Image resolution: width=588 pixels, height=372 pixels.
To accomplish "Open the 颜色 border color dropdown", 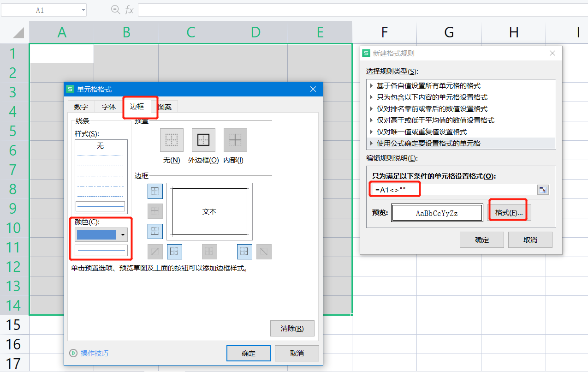I will click(x=123, y=235).
